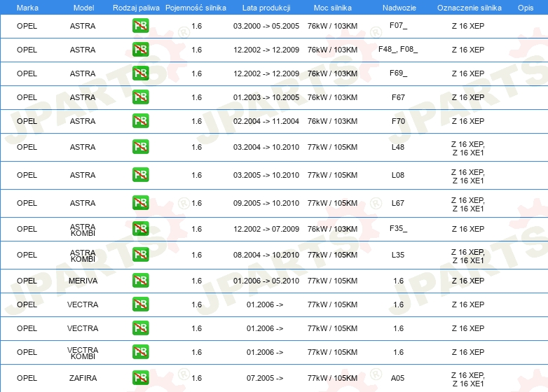Screen dimensions: 548x392
Task: Click the body code 'A05'
Action: [398, 378]
